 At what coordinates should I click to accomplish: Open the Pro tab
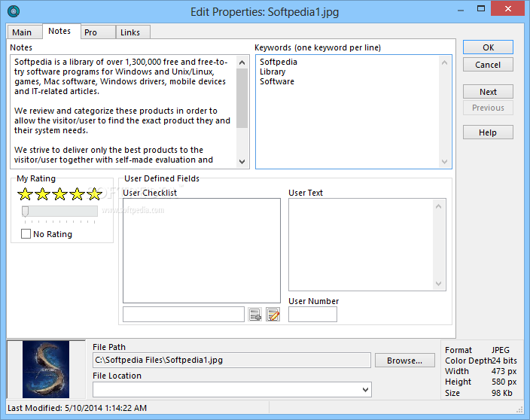[x=98, y=32]
